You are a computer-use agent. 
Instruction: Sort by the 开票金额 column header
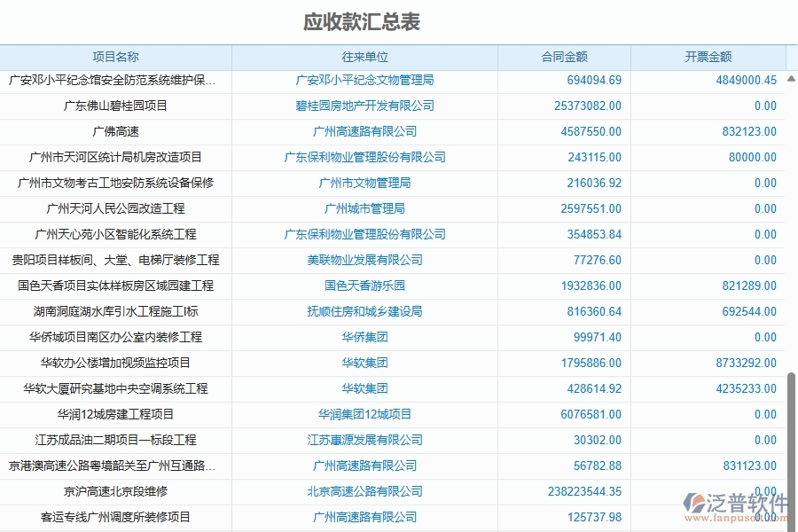click(x=707, y=56)
